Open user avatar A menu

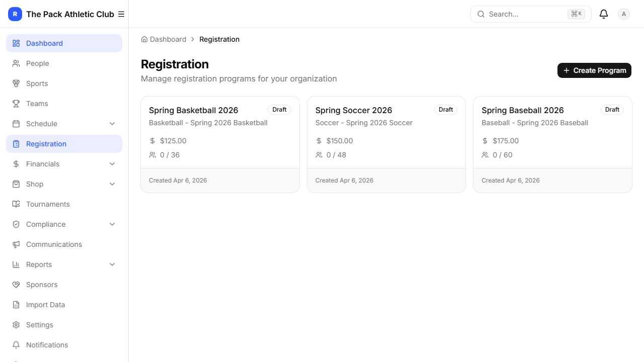624,14
